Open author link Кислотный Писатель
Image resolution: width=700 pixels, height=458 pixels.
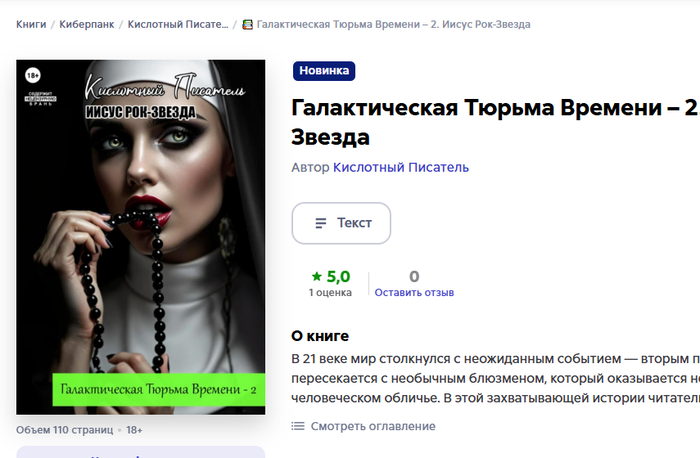401,167
